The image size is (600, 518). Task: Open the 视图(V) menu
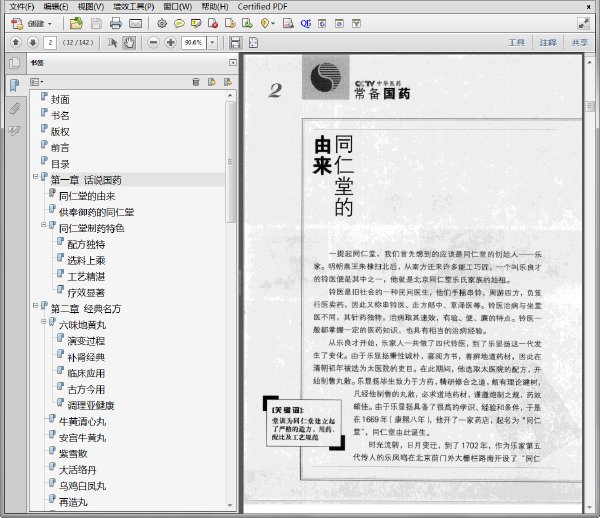(x=91, y=7)
